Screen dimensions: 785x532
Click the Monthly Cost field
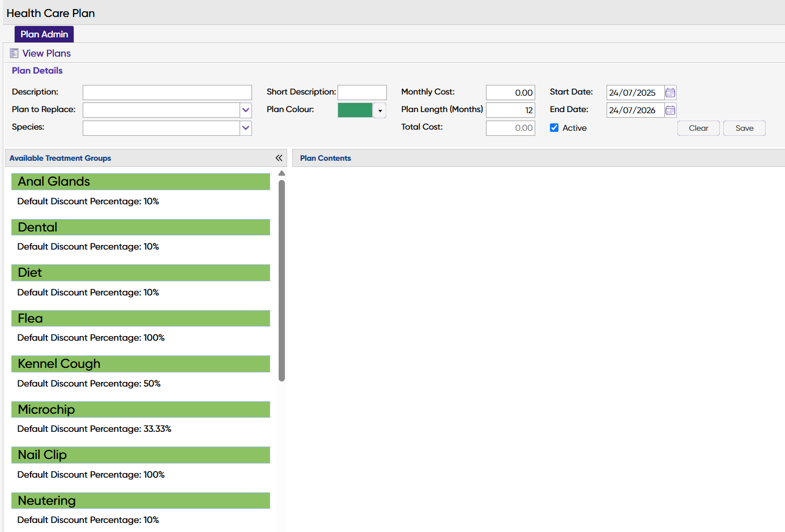click(x=510, y=92)
